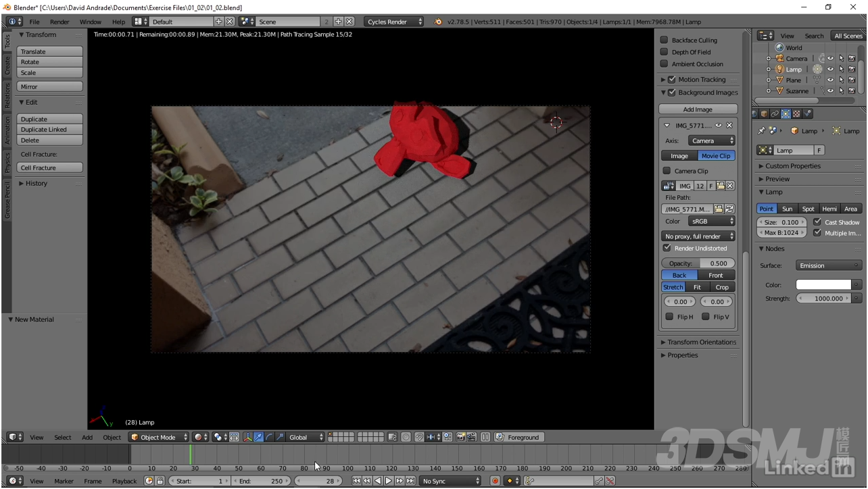The image size is (868, 489).
Task: Click the pin icon in properties context row
Action: coord(761,131)
